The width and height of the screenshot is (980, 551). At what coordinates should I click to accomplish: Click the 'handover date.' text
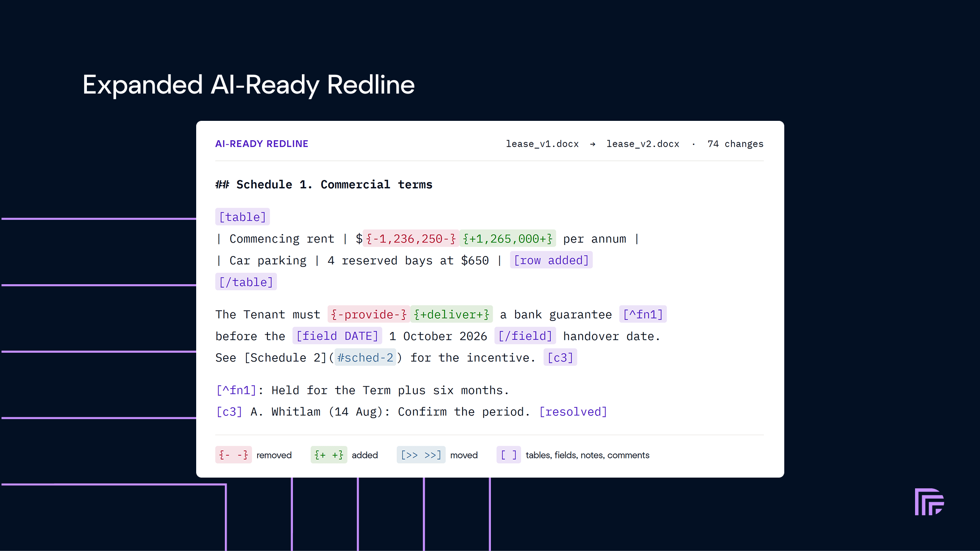coord(612,336)
